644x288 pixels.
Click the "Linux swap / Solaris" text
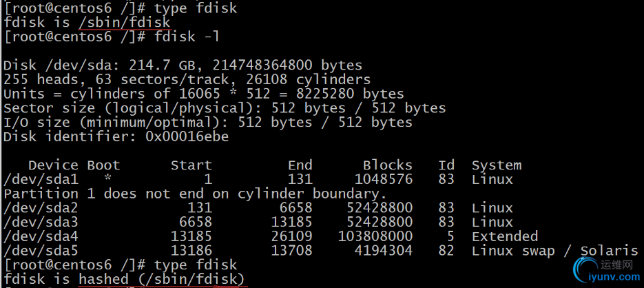554,251
